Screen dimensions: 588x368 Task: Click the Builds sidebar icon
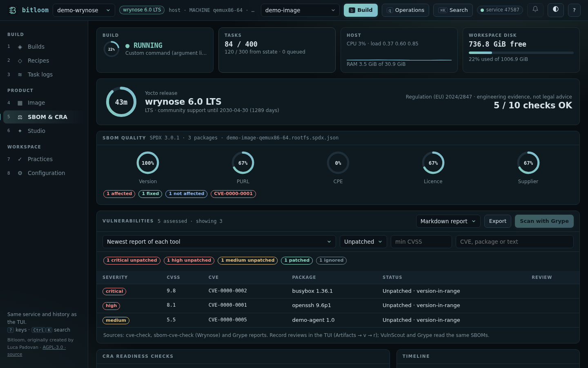click(20, 47)
